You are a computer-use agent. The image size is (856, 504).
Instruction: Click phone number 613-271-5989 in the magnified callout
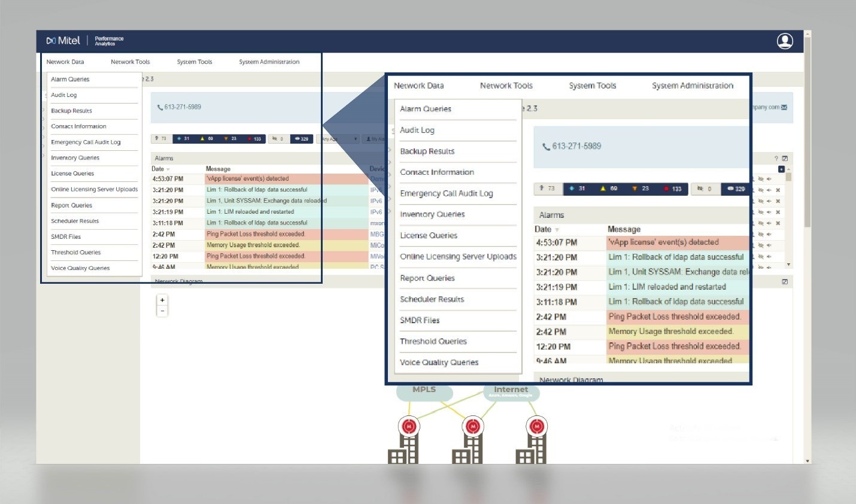tap(576, 146)
